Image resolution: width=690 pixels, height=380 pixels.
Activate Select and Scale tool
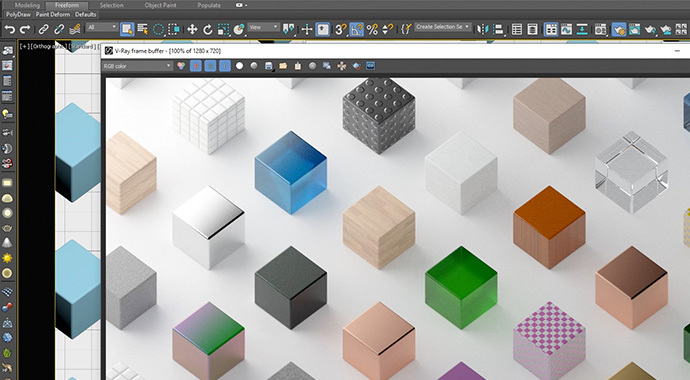[x=224, y=29]
